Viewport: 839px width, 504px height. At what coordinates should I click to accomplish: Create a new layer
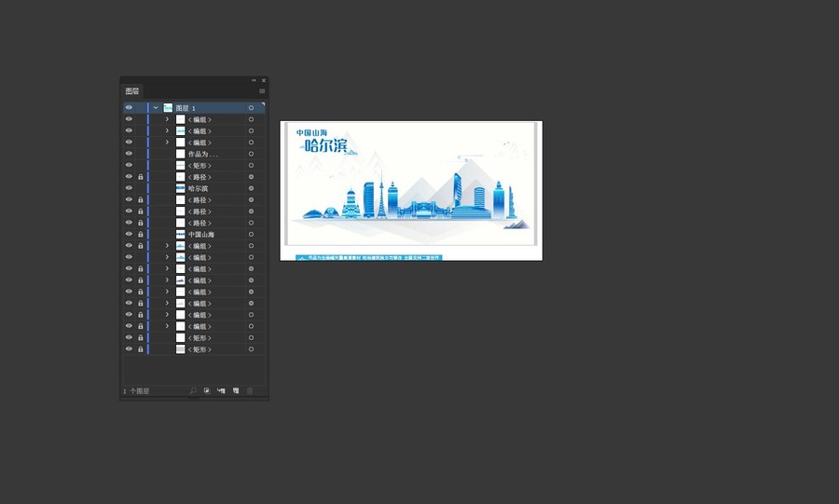[236, 390]
